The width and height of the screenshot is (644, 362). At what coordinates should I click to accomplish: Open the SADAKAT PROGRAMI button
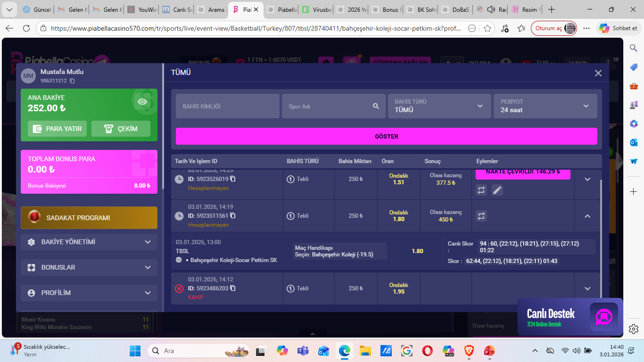89,218
